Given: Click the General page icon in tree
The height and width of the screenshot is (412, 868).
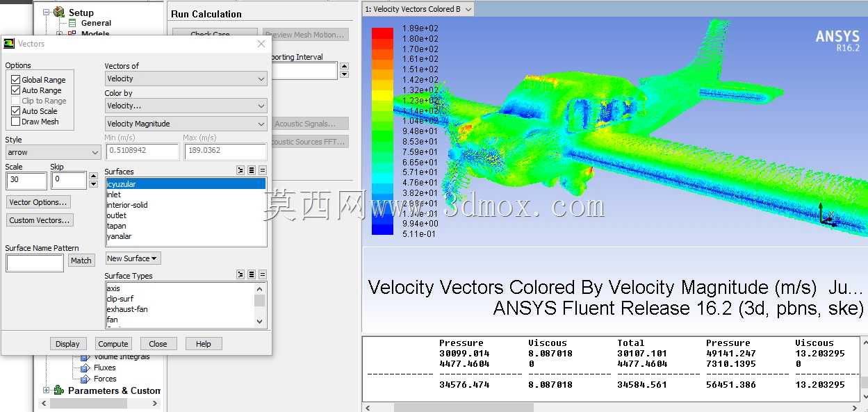Looking at the screenshot, I should pyautogui.click(x=72, y=23).
